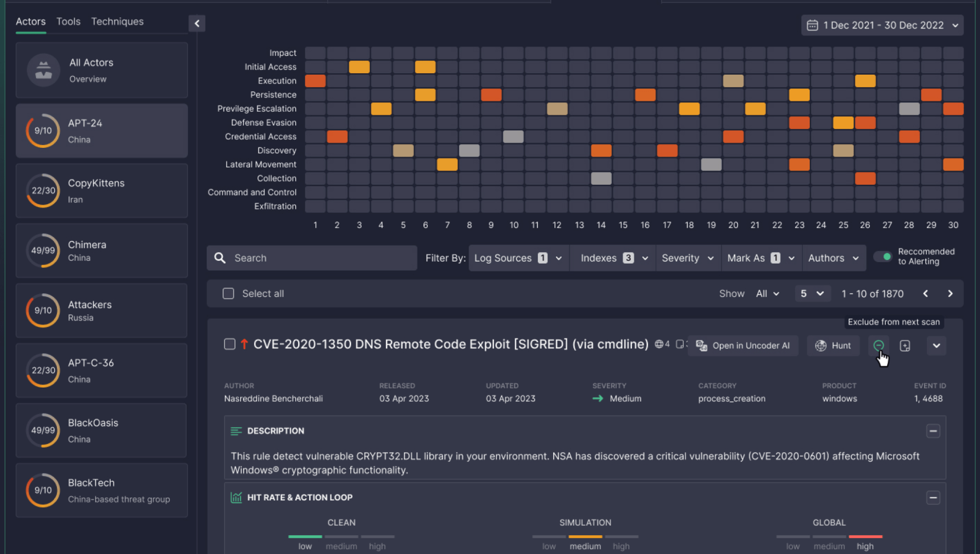Image resolution: width=980 pixels, height=554 pixels.
Task: Click the search magnifier icon
Action: coord(220,258)
